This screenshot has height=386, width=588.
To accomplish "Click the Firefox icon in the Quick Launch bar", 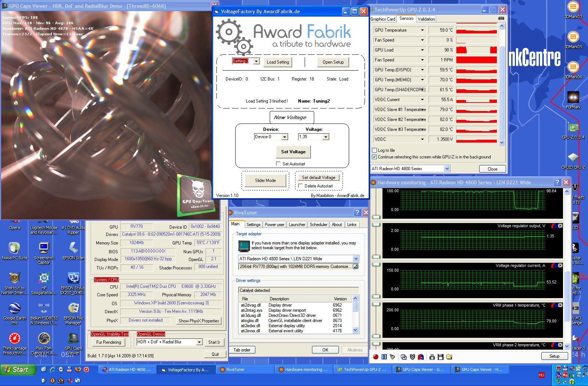I will pos(78,369).
